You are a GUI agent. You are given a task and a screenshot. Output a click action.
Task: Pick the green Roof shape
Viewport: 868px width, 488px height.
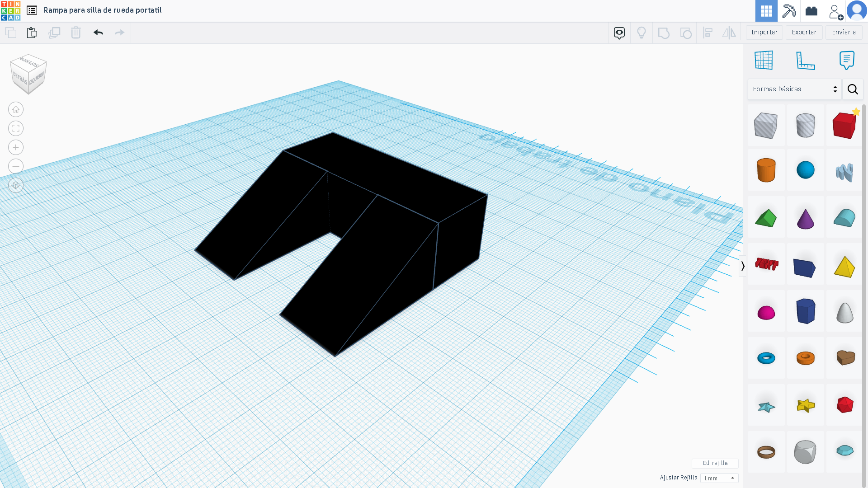766,218
